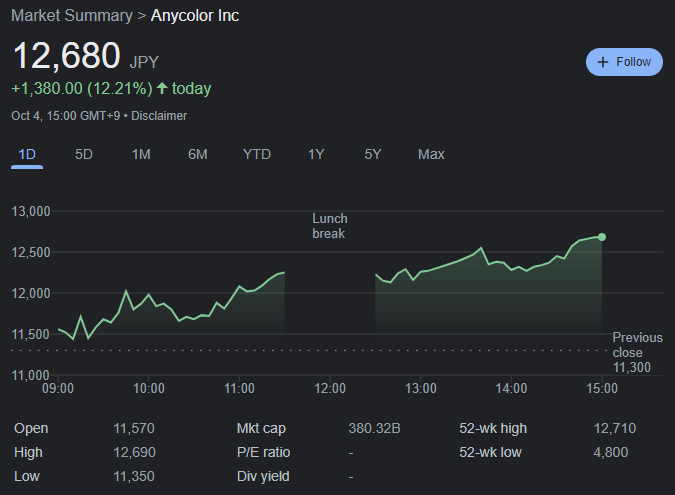The image size is (675, 495).
Task: View the 1Y chart tab
Action: pos(316,154)
